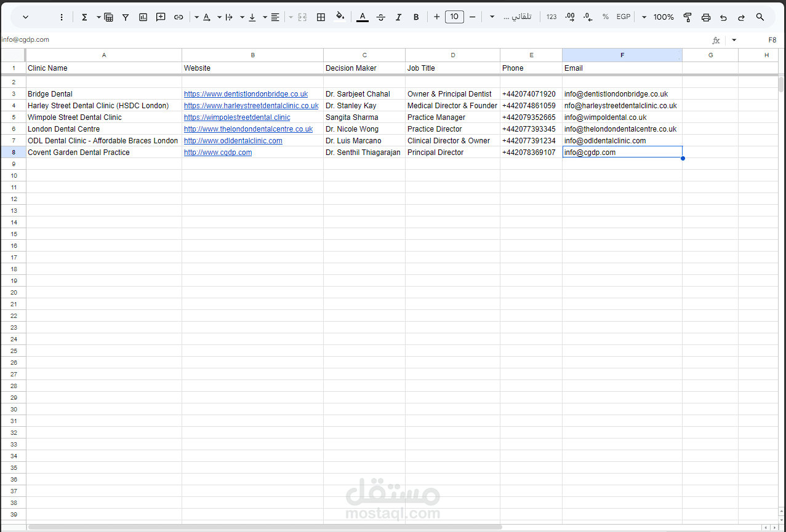The height and width of the screenshot is (532, 786).
Task: Insert a comment using the toolbar icon
Action: pos(161,17)
